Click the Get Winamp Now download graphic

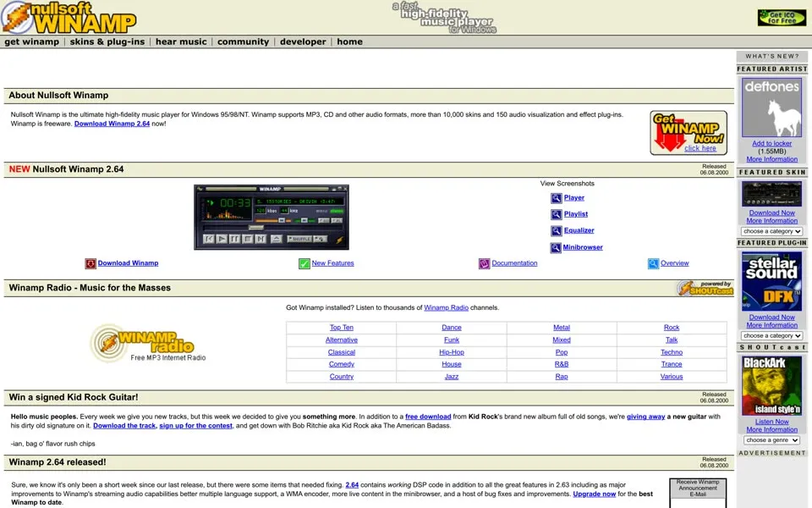pos(689,133)
